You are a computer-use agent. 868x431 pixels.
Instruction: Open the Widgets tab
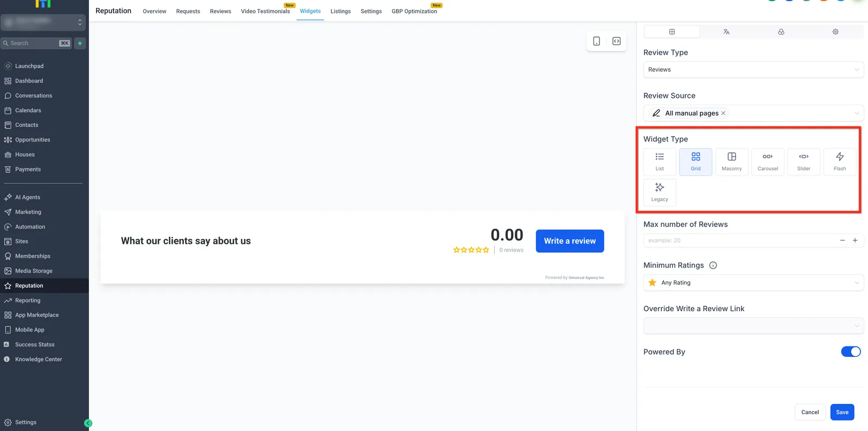click(310, 11)
